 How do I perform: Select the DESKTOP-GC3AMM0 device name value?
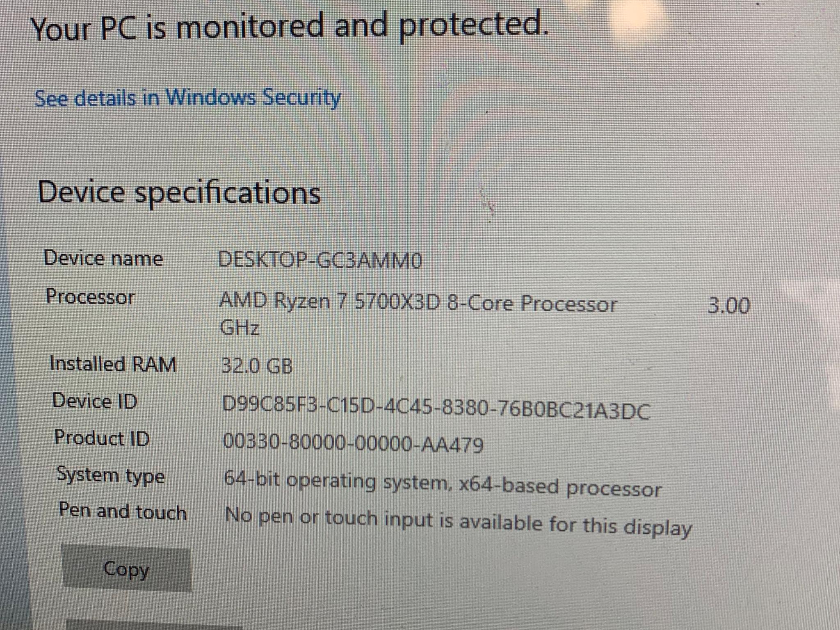[320, 260]
